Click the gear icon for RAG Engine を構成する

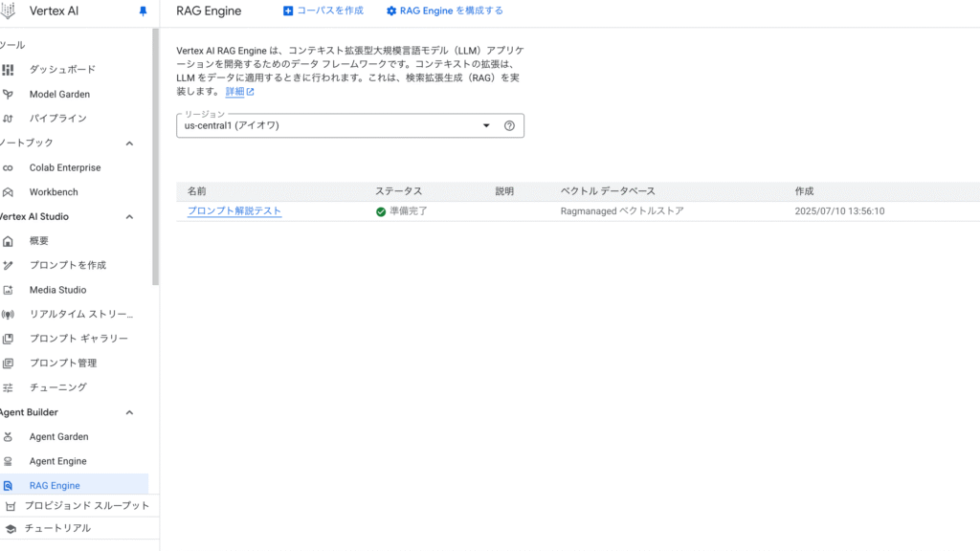391,11
